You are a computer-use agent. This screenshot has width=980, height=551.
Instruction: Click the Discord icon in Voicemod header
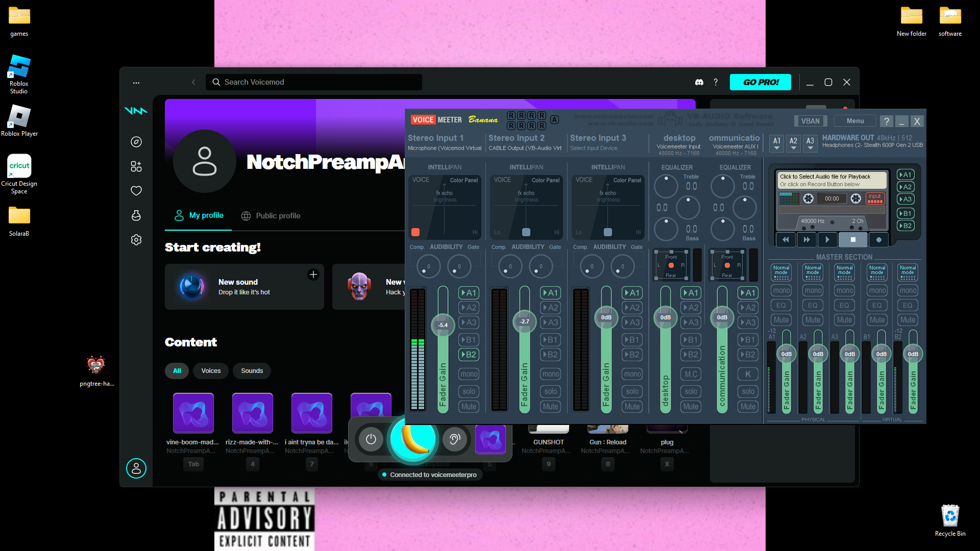point(699,82)
